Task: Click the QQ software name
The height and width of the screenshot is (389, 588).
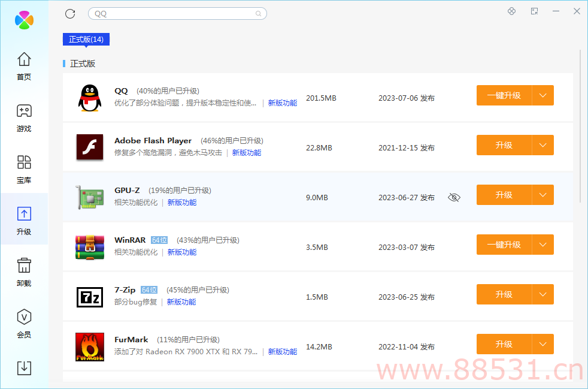Action: click(x=121, y=91)
